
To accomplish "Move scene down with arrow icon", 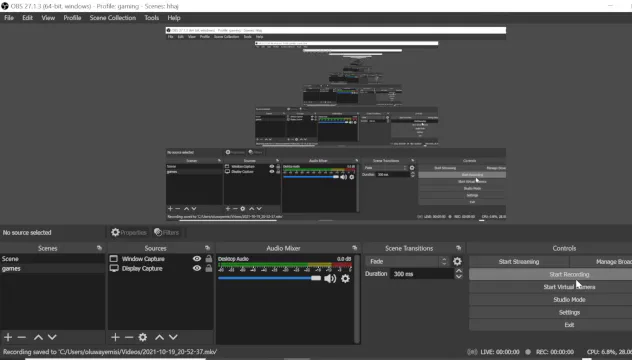I will pos(52,337).
